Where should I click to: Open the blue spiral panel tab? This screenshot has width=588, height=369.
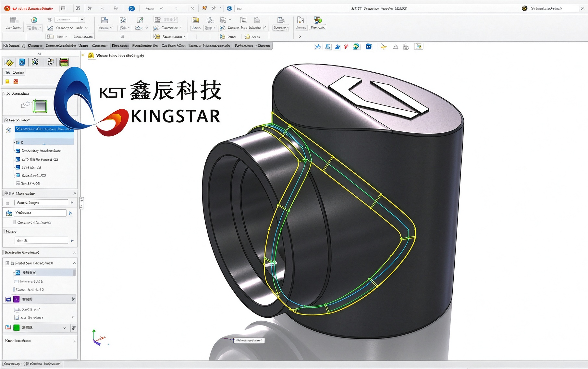pos(22,62)
